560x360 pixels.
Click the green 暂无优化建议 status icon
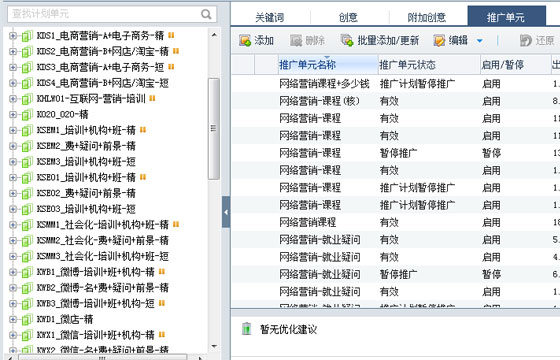[246, 329]
